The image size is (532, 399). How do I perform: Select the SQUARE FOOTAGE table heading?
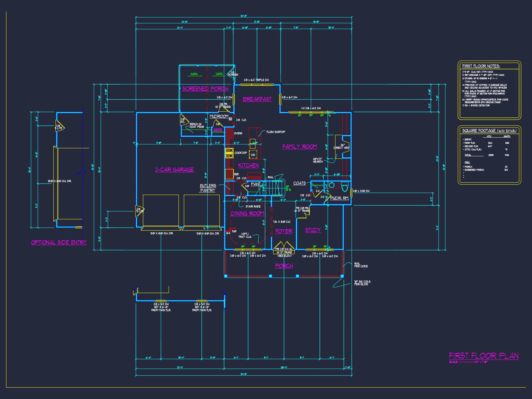pyautogui.click(x=489, y=130)
